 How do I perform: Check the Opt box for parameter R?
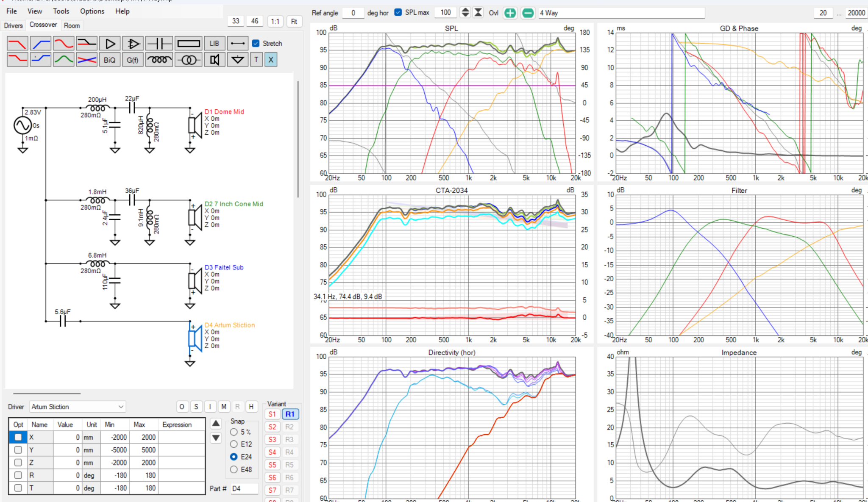pos(18,475)
